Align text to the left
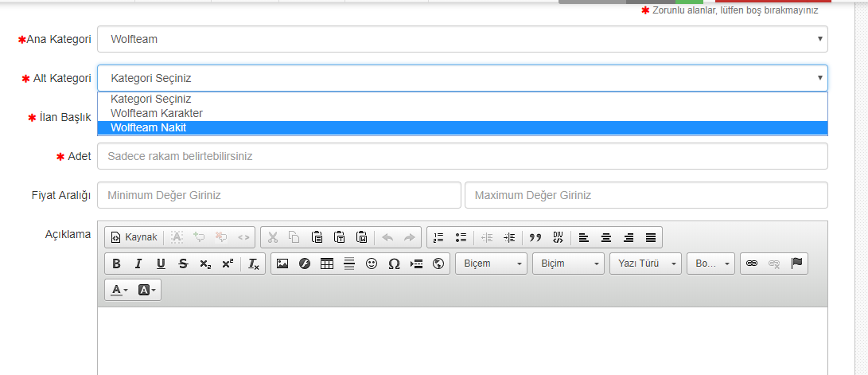 [x=583, y=237]
